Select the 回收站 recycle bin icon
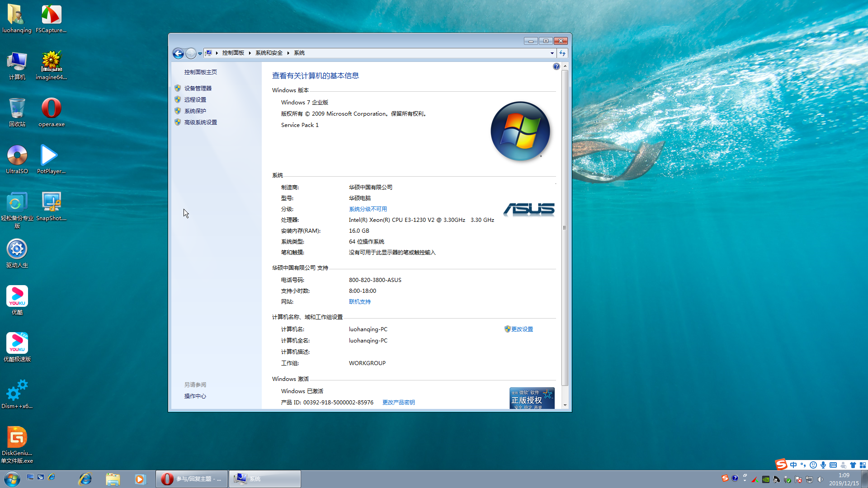 pyautogui.click(x=17, y=113)
